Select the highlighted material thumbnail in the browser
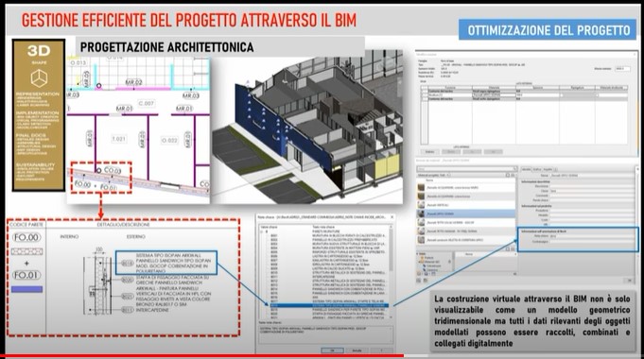This screenshot has height=359, width=644. coord(421,214)
